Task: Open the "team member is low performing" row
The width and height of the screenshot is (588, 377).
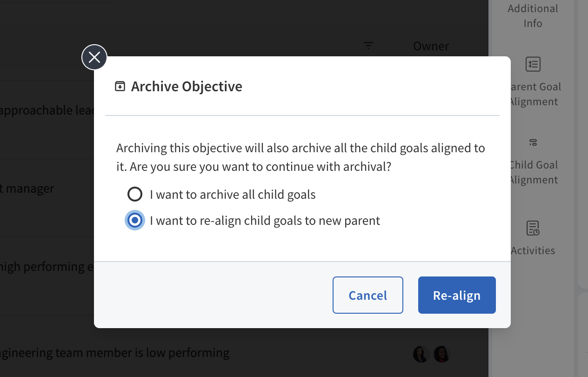Action: coord(114,353)
